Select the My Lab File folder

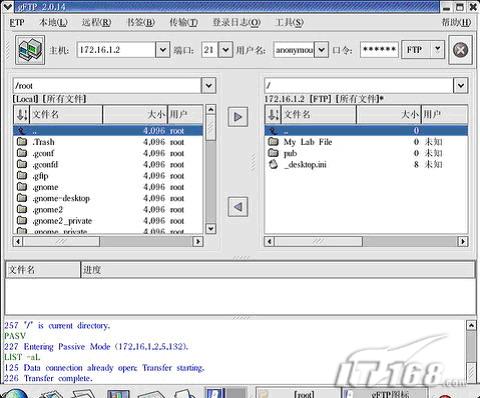(x=308, y=142)
